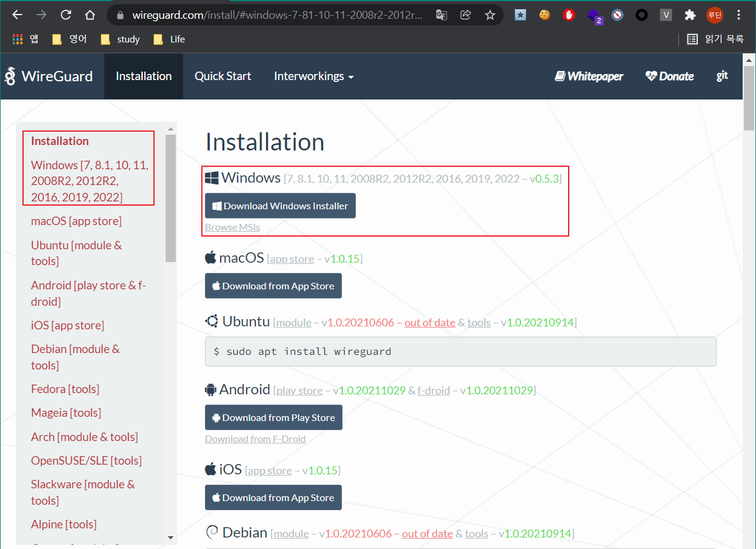Select Fedora [tools] in sidebar
The height and width of the screenshot is (549, 756).
pyautogui.click(x=65, y=389)
